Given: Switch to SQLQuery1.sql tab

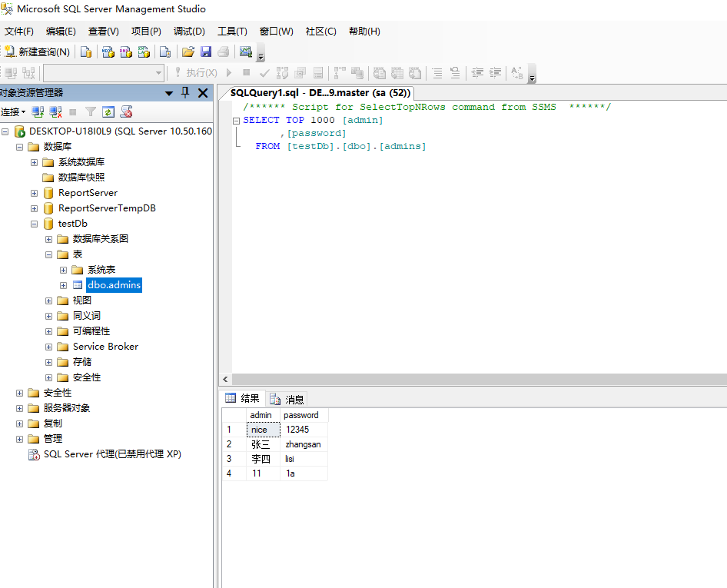Looking at the screenshot, I should (x=320, y=93).
